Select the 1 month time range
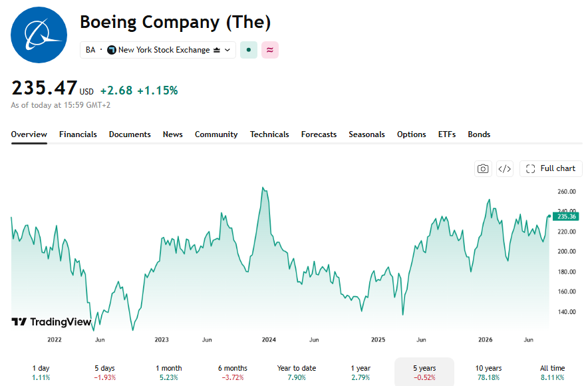The image size is (588, 386). (169, 373)
